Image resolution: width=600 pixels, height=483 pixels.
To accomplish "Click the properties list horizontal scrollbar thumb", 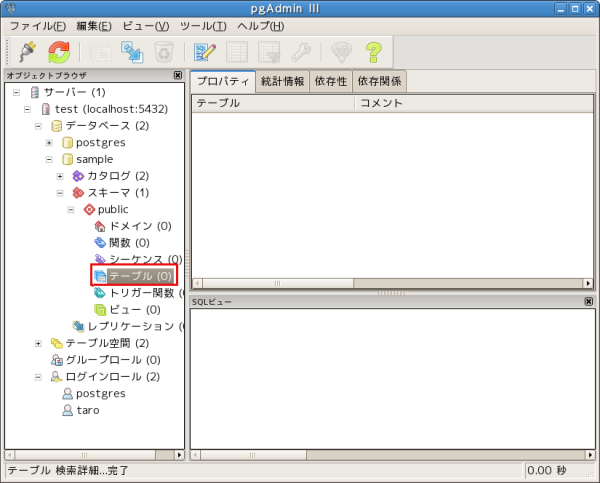I will pos(278,283).
